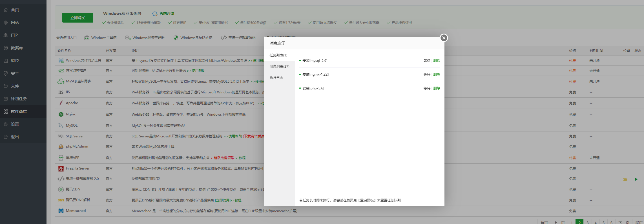Click the Windows文件同步工具 row icon
Screen dimensions: 644x224
[61, 60]
